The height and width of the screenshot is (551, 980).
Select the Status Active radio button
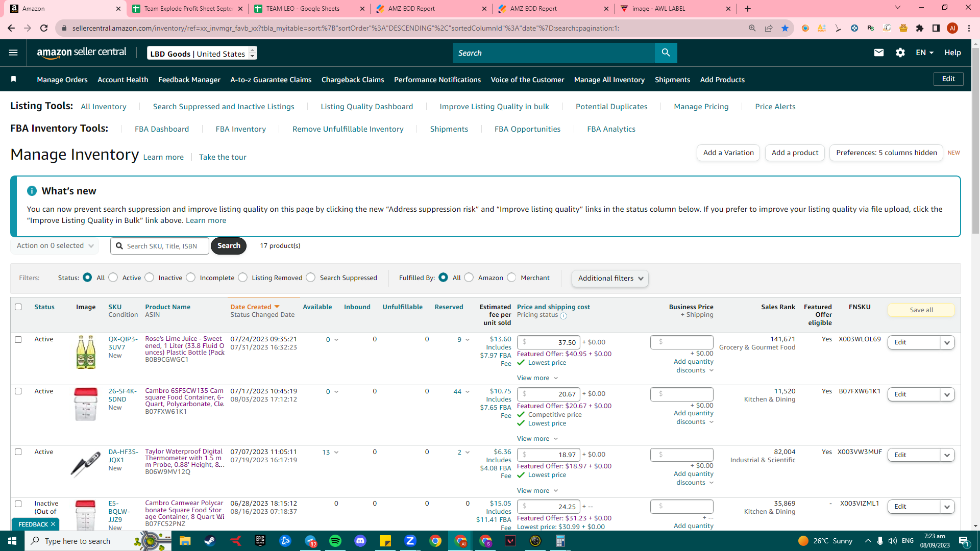113,278
